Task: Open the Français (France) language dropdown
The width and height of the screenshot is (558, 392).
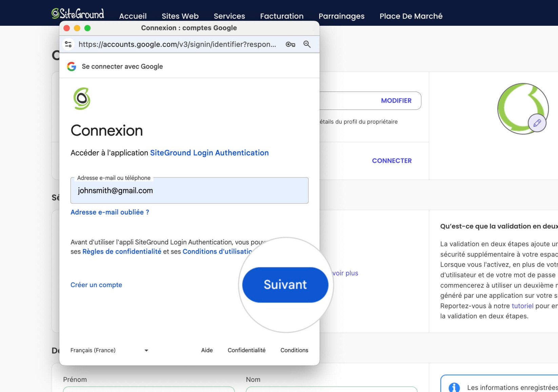Action: pyautogui.click(x=109, y=350)
